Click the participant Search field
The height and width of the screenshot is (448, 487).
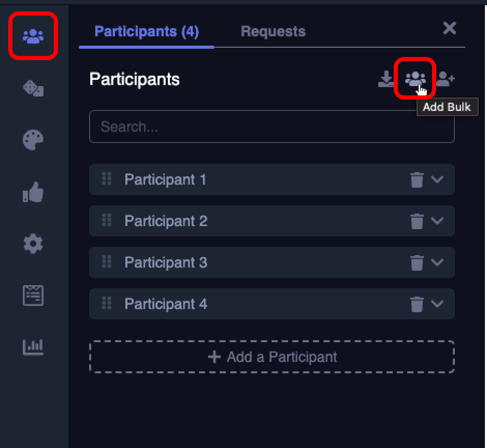272,127
